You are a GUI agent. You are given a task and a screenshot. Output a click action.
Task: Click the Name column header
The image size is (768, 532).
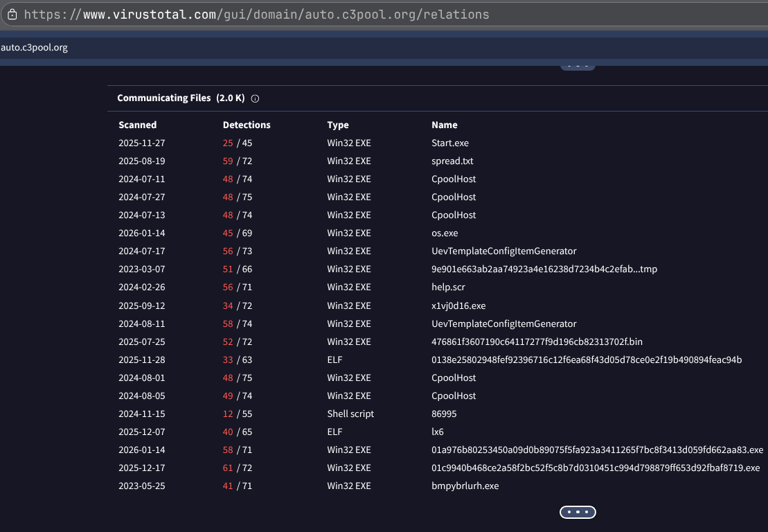(x=444, y=125)
